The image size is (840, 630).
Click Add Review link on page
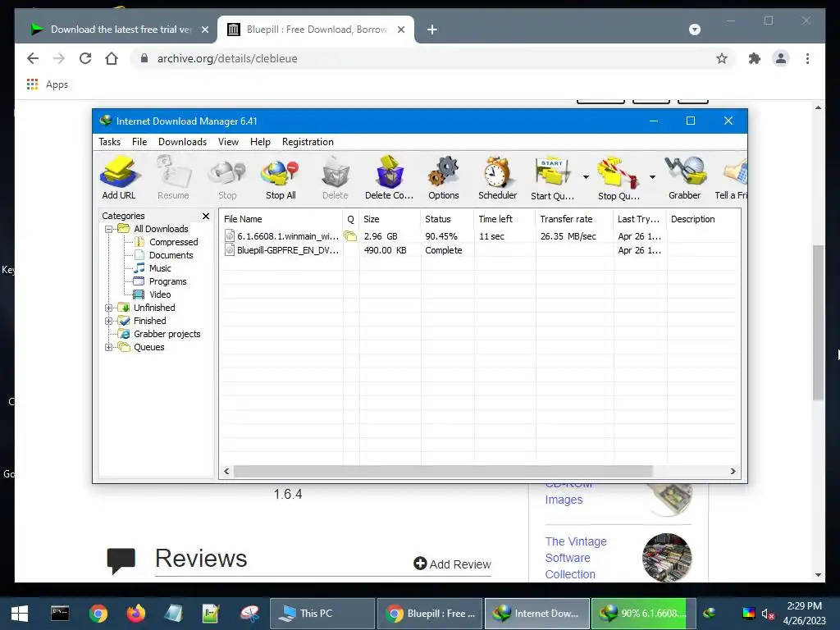(452, 564)
